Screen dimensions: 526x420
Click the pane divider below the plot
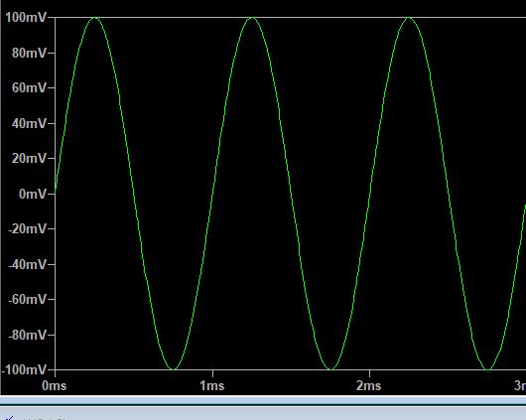(263, 400)
